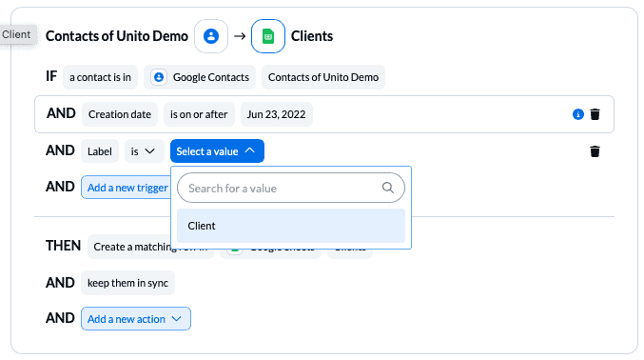Viewport: 644px width, 360px height.
Task: Collapse the Select a value dropdown
Action: click(x=217, y=151)
